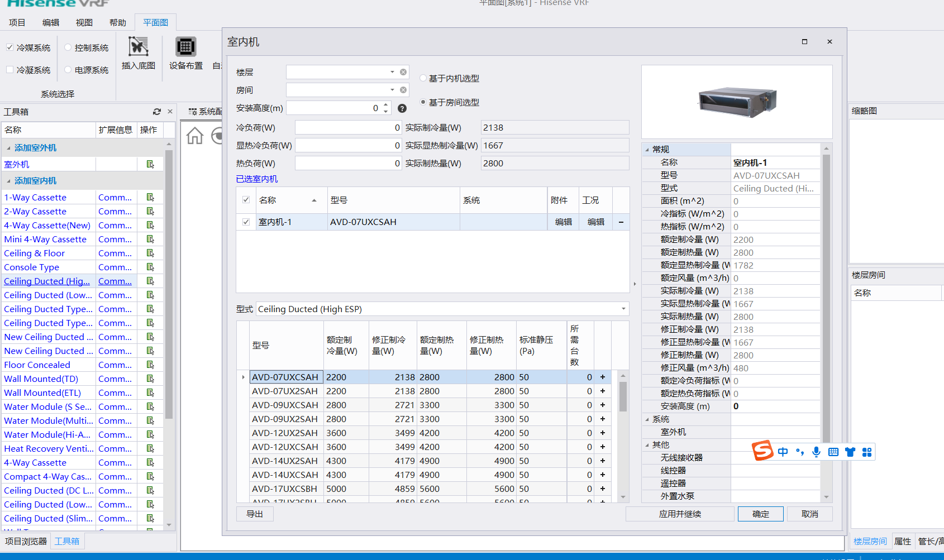Click plus to add AVD-09UXCSAH unit
Image resolution: width=944 pixels, height=560 pixels.
[603, 405]
